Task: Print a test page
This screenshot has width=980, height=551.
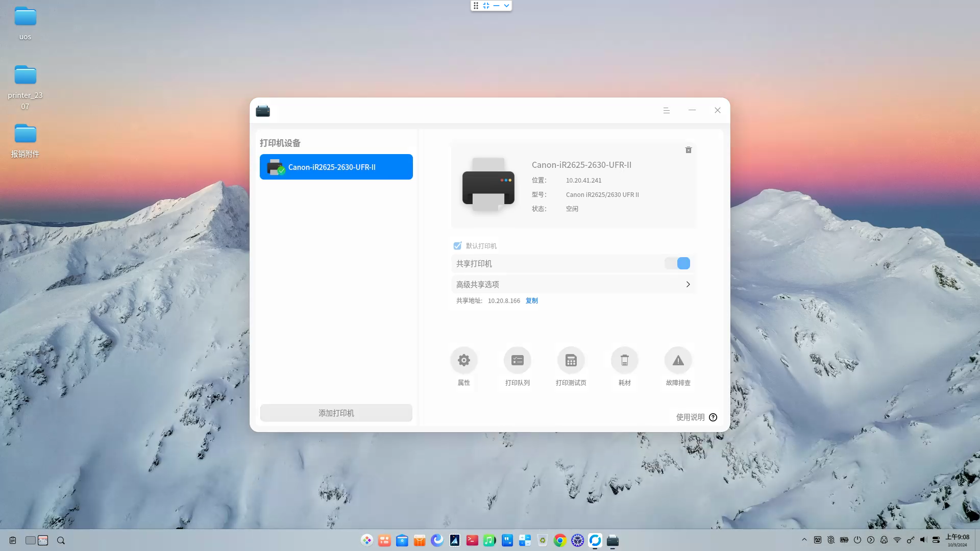Action: (x=571, y=360)
